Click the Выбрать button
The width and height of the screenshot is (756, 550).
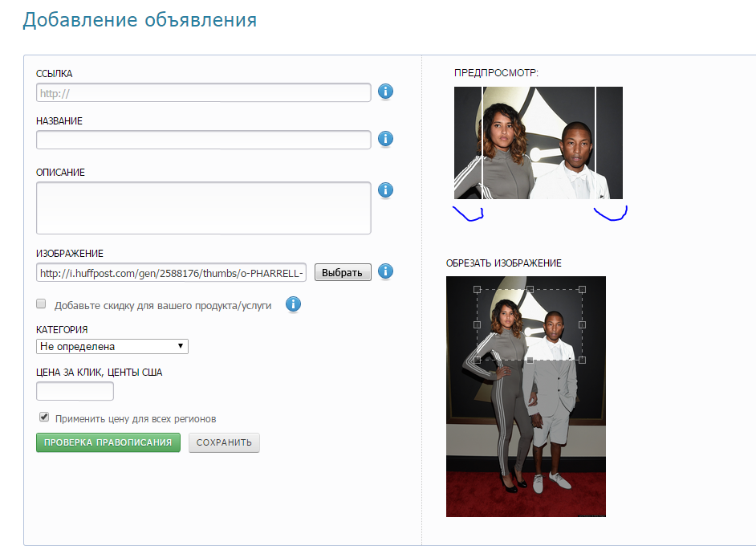point(343,272)
